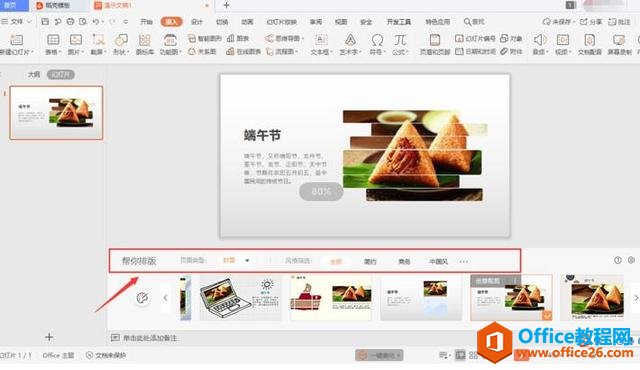Click the Search box in the menu bar
The height and width of the screenshot is (370, 640).
coord(474,22)
